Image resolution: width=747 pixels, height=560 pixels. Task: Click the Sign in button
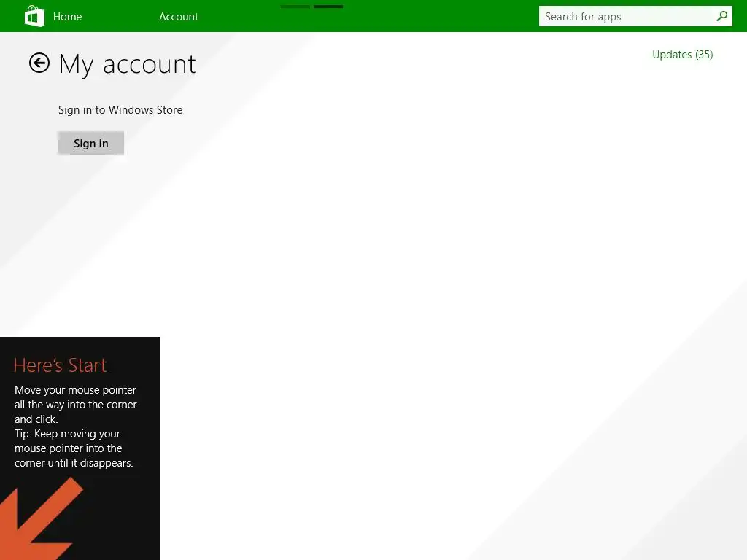(x=91, y=143)
